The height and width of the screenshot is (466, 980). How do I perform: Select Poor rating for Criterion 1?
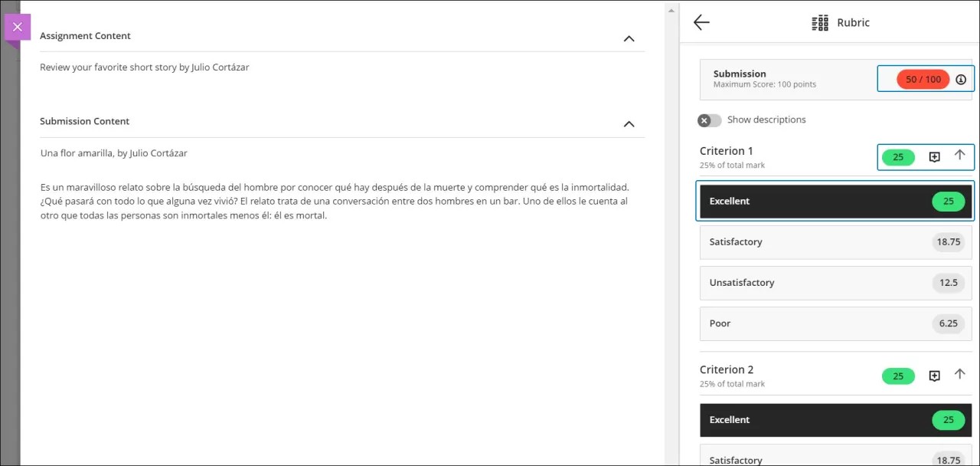[x=835, y=323]
